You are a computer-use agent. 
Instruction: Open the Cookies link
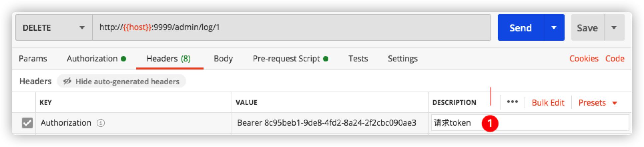coord(584,58)
